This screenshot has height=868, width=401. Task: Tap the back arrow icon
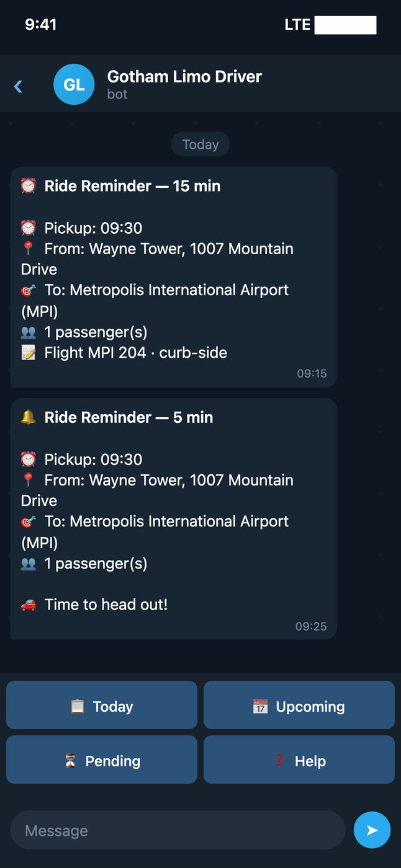18,86
